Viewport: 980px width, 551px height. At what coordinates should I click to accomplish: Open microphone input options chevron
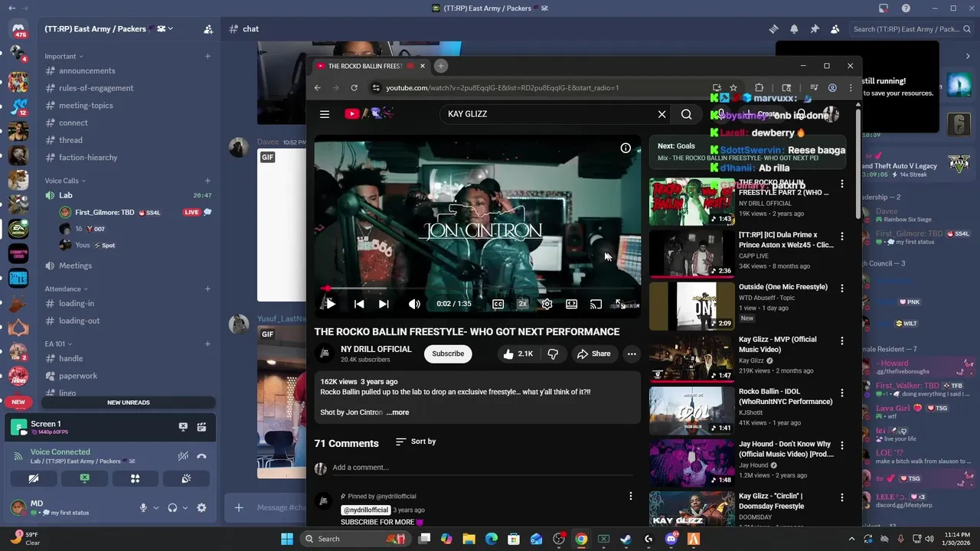click(x=156, y=507)
